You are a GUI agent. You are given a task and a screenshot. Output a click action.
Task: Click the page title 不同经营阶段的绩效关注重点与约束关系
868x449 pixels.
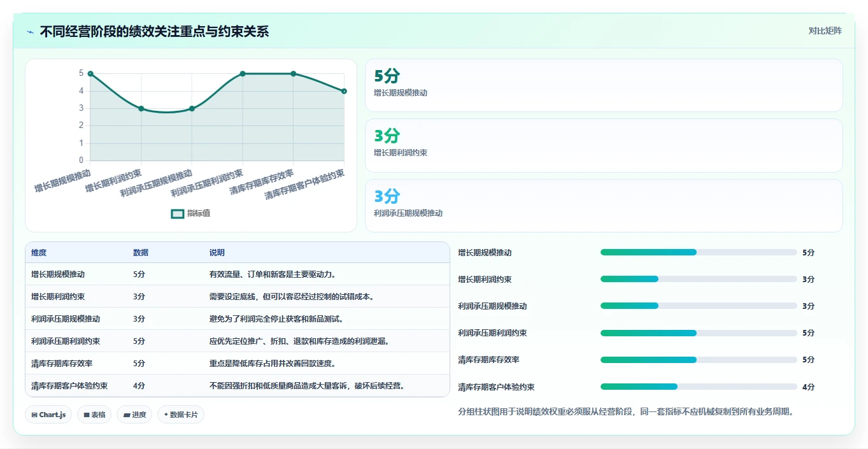(154, 31)
